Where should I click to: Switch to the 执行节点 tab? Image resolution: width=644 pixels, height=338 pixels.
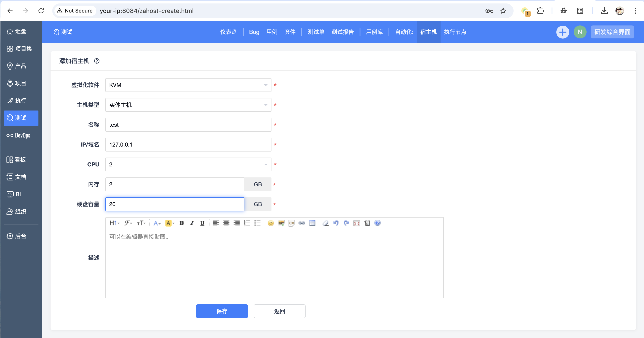click(455, 32)
